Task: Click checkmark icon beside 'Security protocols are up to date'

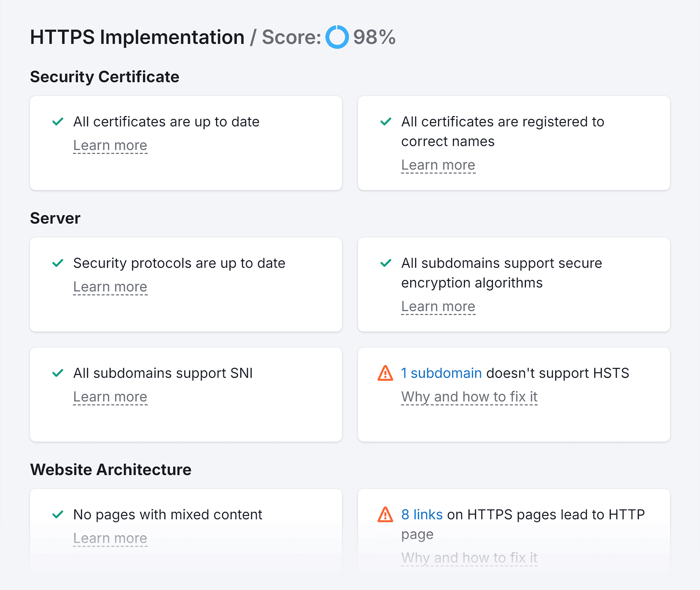Action: click(x=58, y=263)
